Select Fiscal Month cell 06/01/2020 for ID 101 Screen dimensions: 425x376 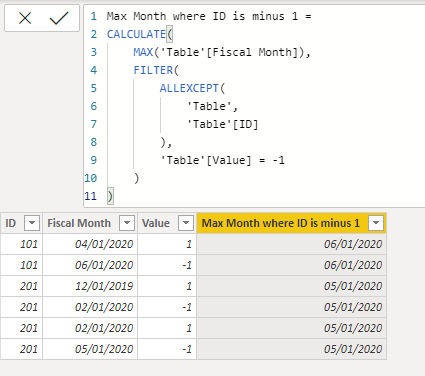click(90, 265)
